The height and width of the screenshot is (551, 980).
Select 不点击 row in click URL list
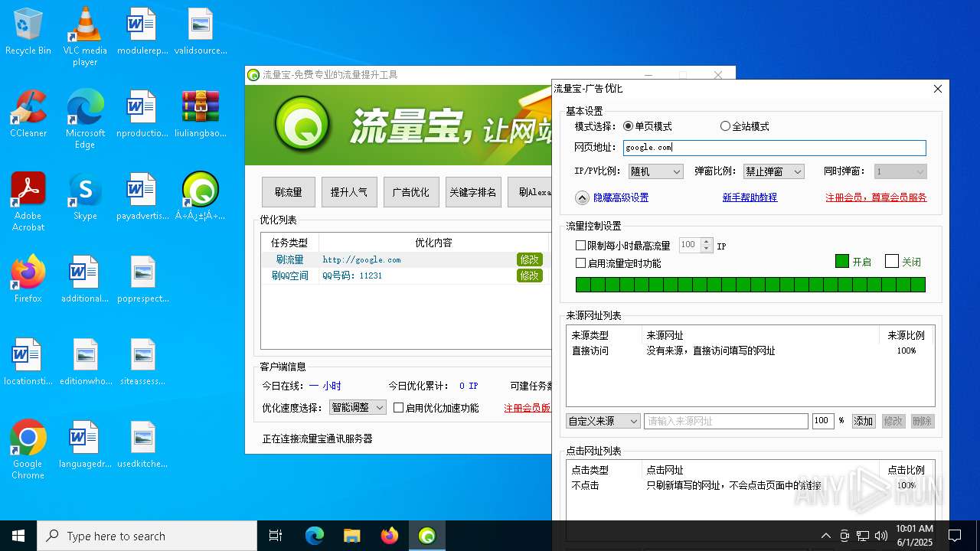pyautogui.click(x=750, y=485)
